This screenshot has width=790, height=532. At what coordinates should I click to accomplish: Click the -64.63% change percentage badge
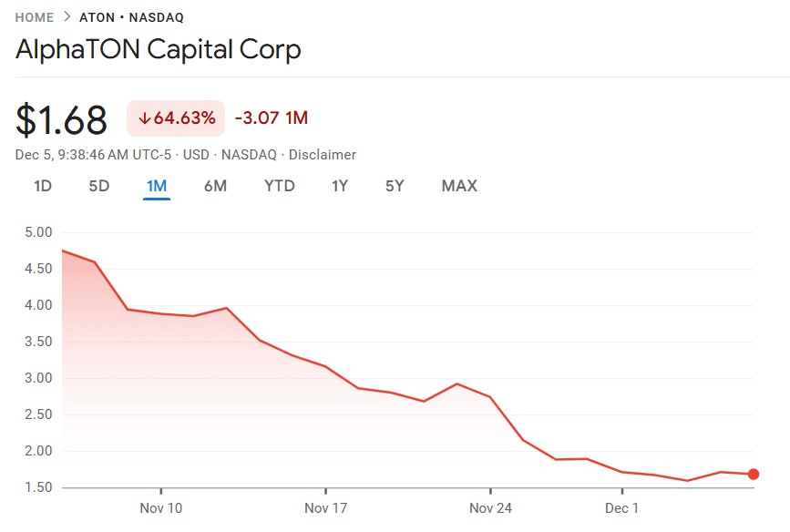click(175, 118)
